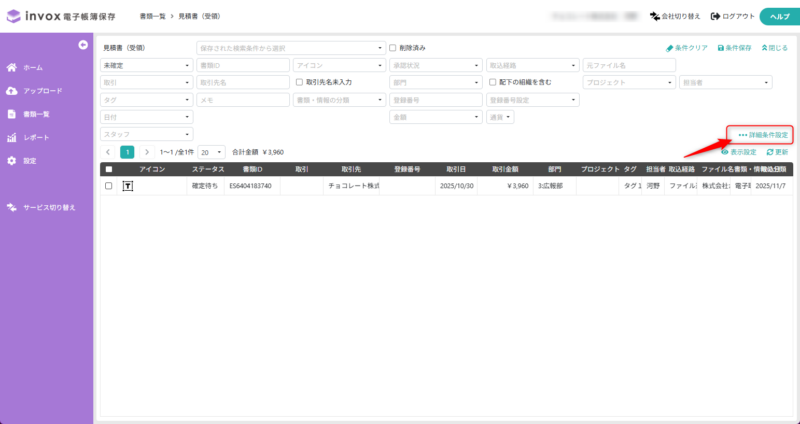Select サービス切り替え in the sidebar
This screenshot has width=800, height=424.
coord(41,208)
